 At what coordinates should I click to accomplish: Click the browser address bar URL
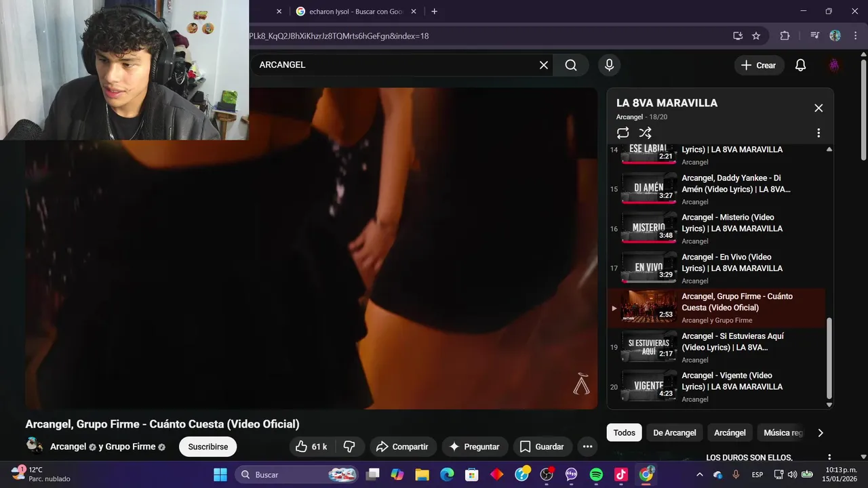[x=339, y=36]
